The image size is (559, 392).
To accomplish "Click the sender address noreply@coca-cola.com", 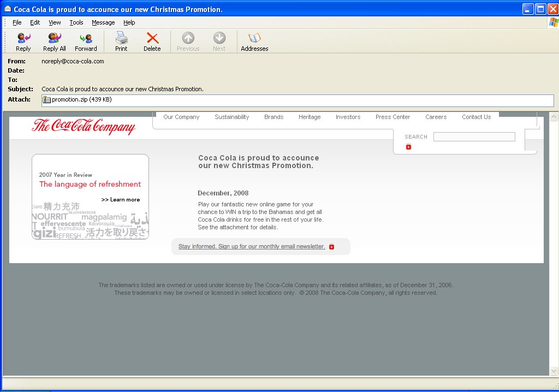I will (x=73, y=61).
